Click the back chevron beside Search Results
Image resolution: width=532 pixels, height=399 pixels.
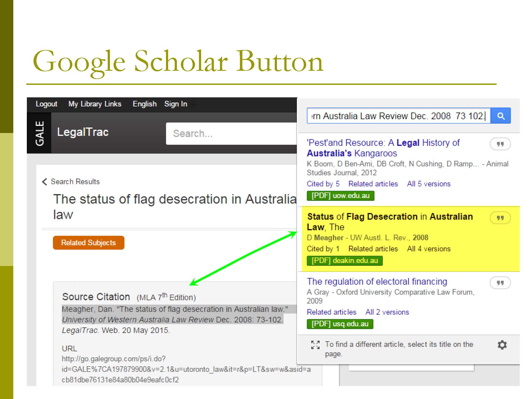tap(44, 182)
